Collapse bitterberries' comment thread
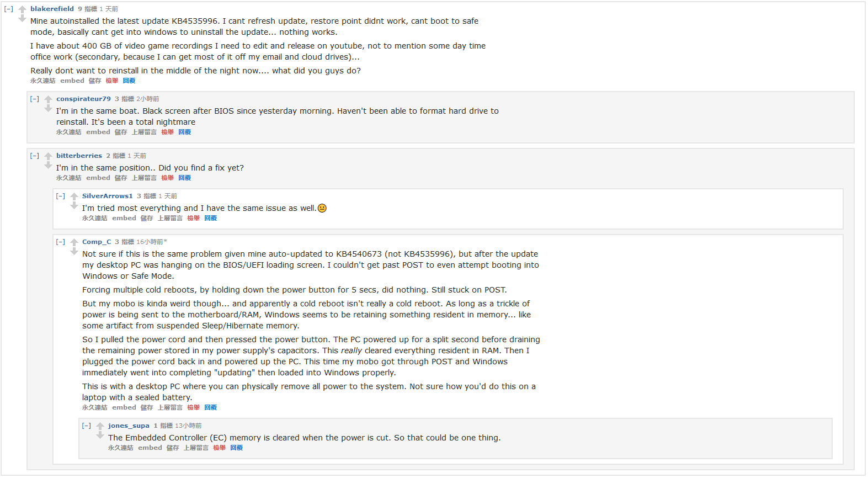Image resolution: width=868 pixels, height=478 pixels. pyautogui.click(x=35, y=156)
